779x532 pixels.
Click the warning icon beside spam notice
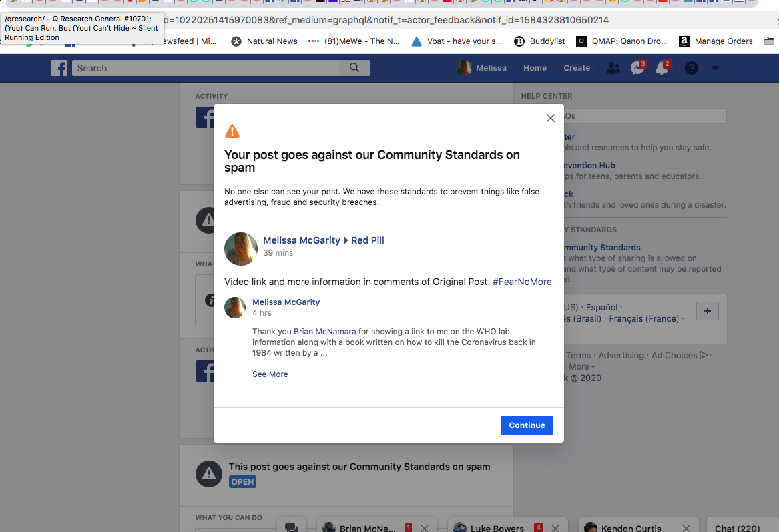209,474
